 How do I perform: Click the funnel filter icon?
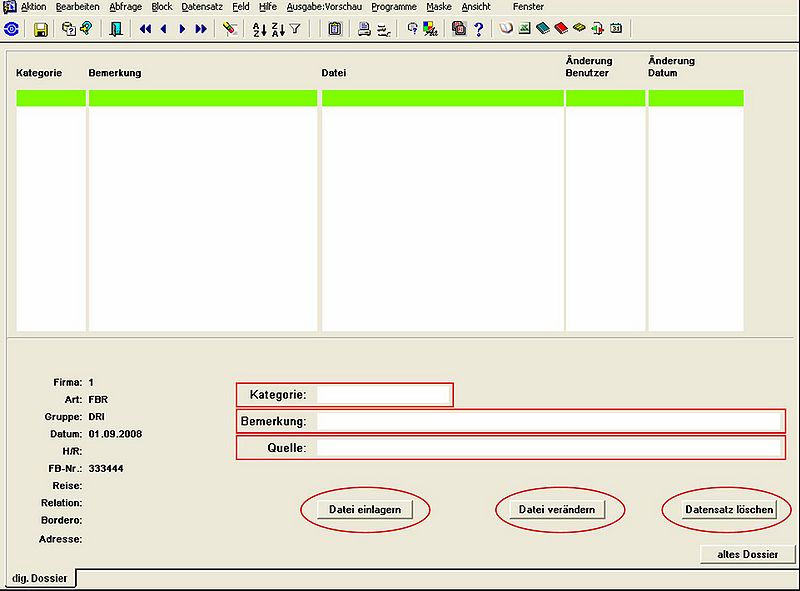click(295, 29)
